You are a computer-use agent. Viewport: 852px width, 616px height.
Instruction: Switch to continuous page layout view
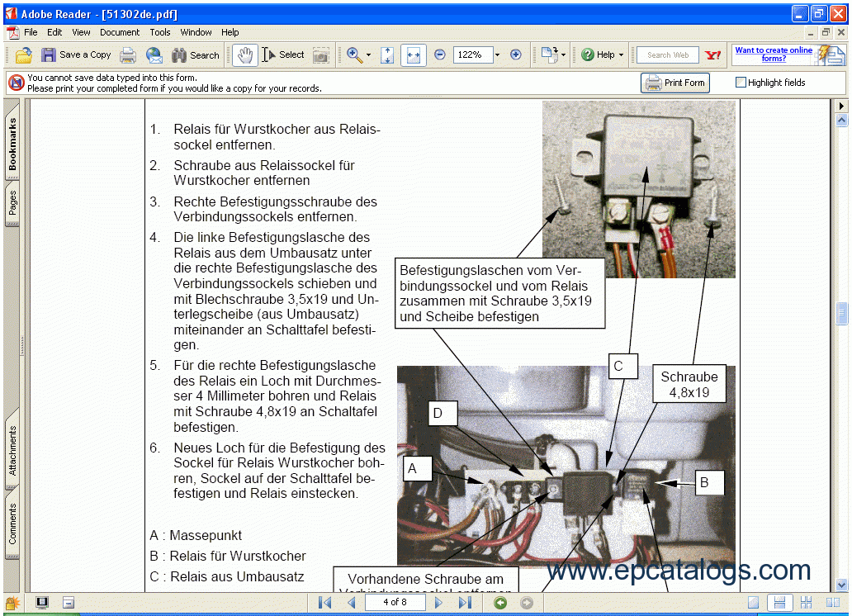[x=779, y=603]
